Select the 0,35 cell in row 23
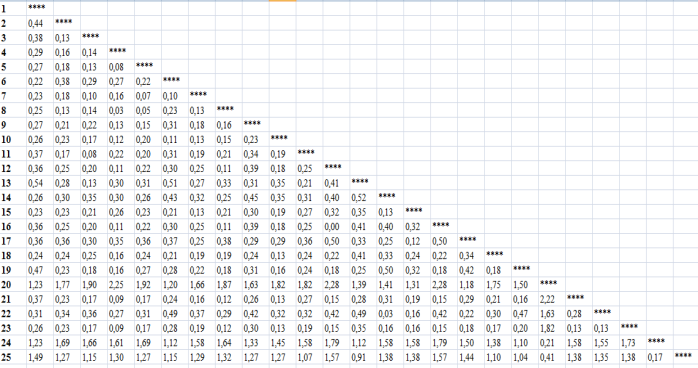The height and width of the screenshot is (368, 698). pos(363,328)
